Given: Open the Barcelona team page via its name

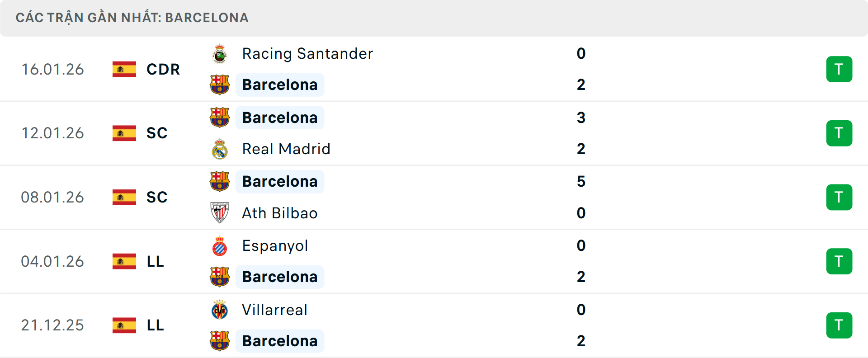Looking at the screenshot, I should 280,85.
